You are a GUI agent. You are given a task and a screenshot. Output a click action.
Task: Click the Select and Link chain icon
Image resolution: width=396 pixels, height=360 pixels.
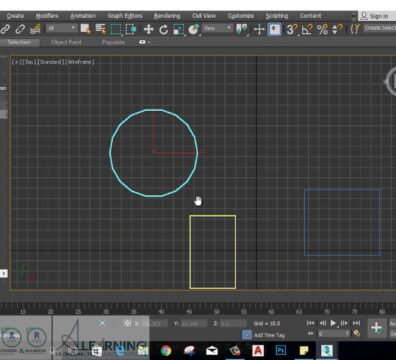point(5,29)
